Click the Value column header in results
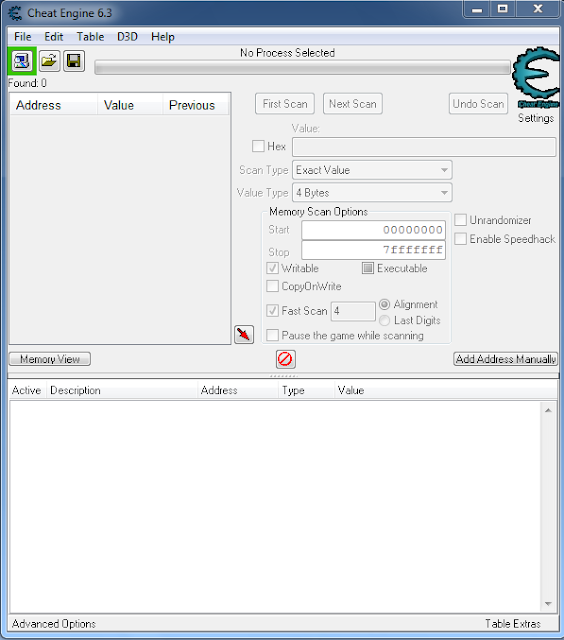 pyautogui.click(x=130, y=105)
